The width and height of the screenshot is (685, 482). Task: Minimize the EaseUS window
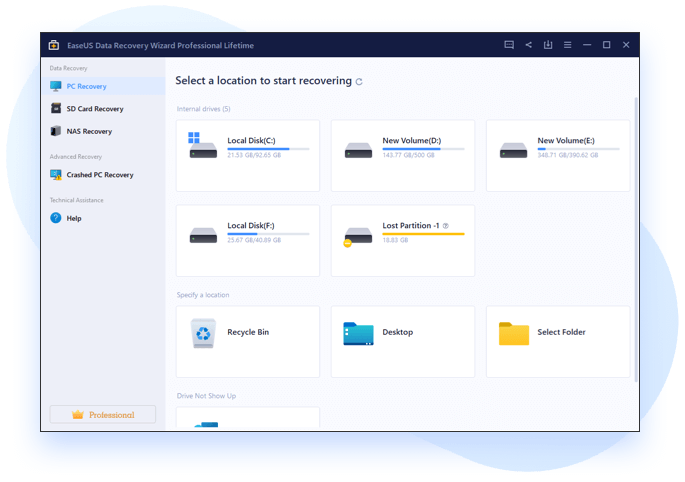point(587,45)
